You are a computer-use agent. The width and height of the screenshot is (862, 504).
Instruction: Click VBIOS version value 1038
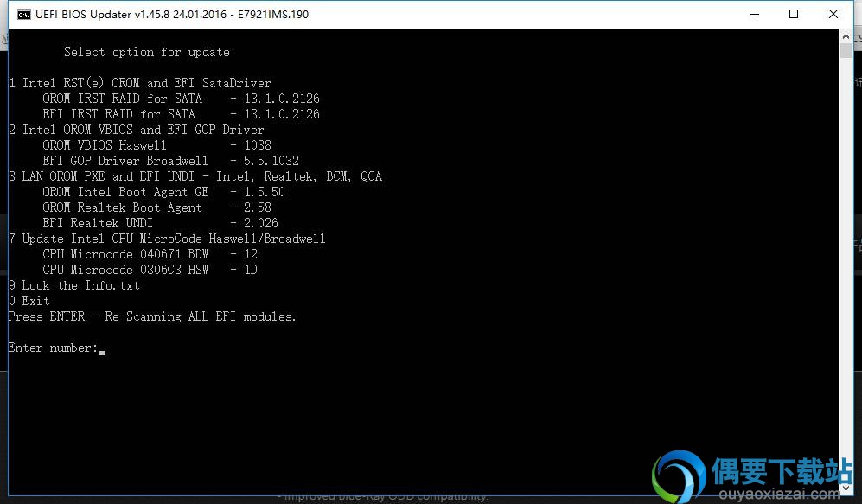(x=258, y=145)
